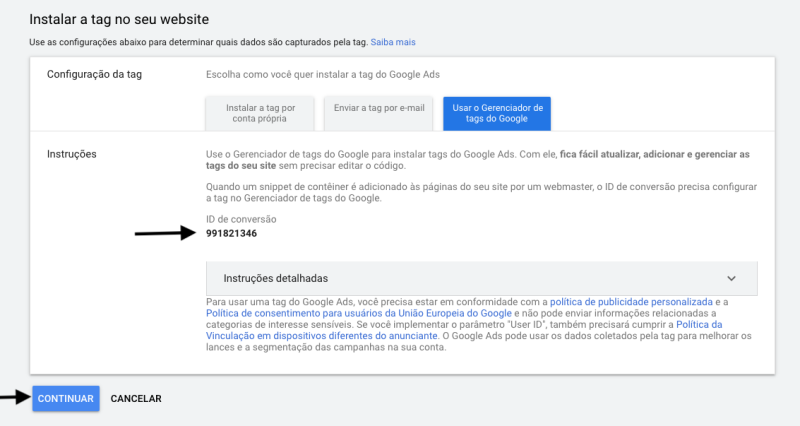800x426 pixels.
Task: Expand the chevron arrow in Instruções detalhadas
Action: [731, 278]
